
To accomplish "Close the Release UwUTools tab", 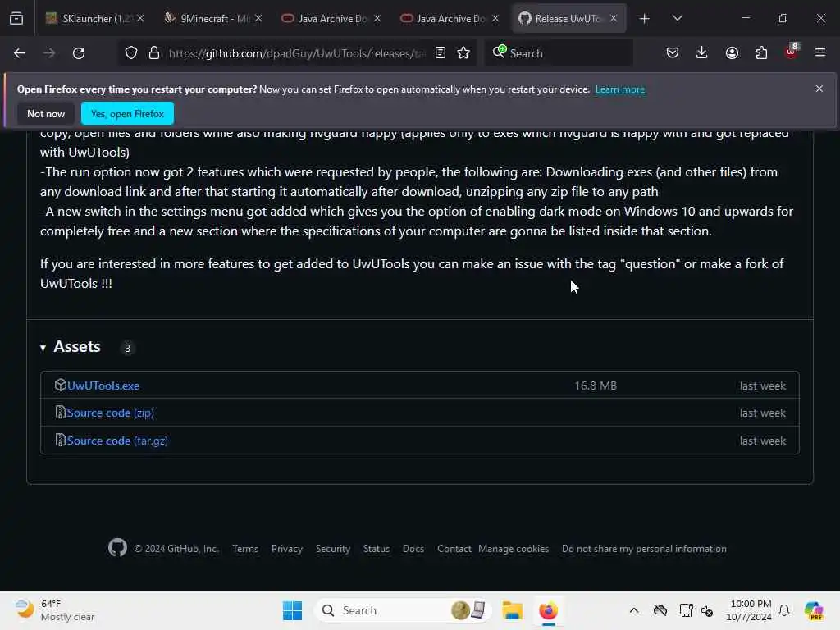I will [614, 19].
